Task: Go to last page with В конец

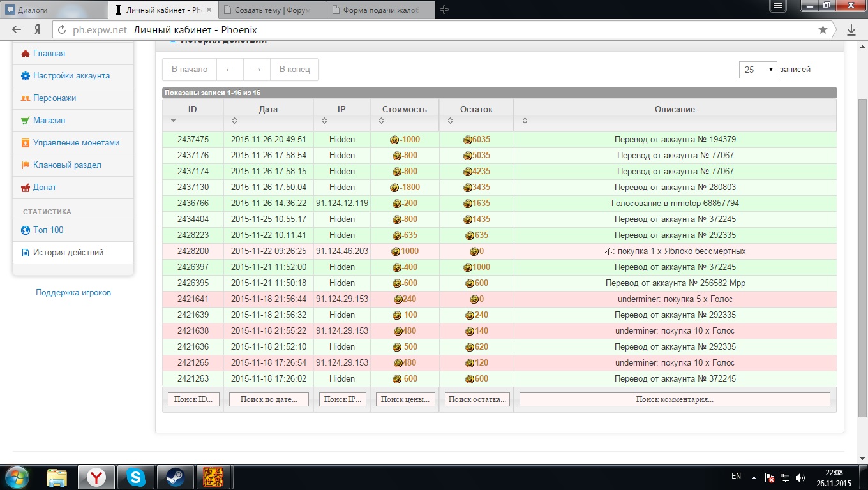Action: [295, 70]
